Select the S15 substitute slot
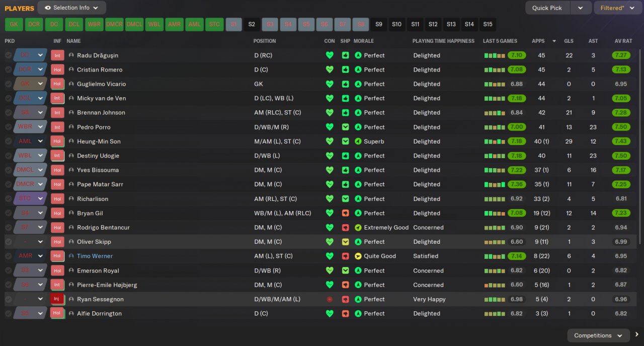 [x=488, y=24]
